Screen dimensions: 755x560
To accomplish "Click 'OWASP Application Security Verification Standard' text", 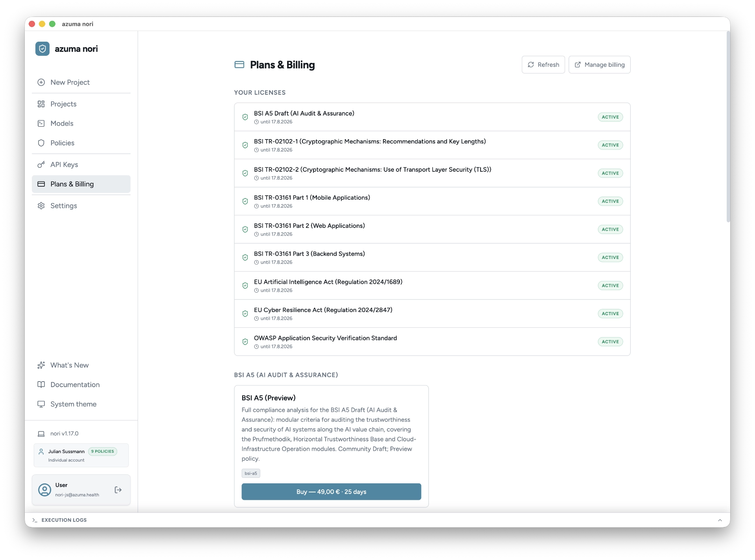I will click(326, 338).
